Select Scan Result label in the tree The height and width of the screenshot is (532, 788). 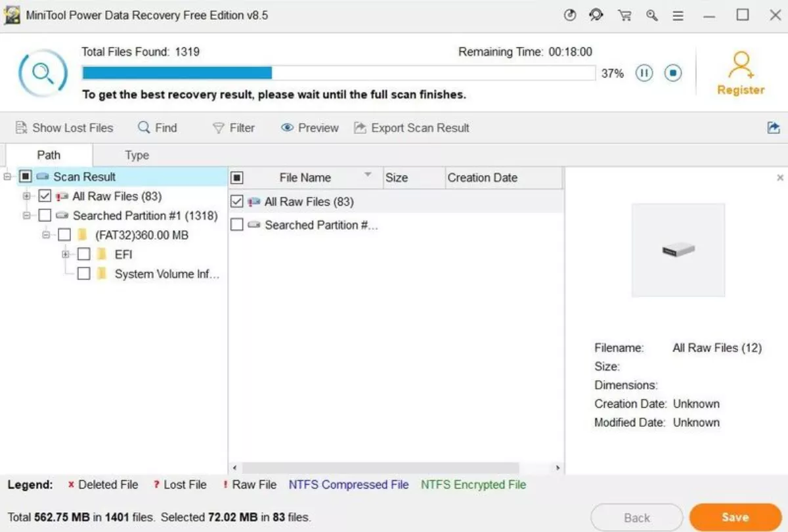coord(84,177)
